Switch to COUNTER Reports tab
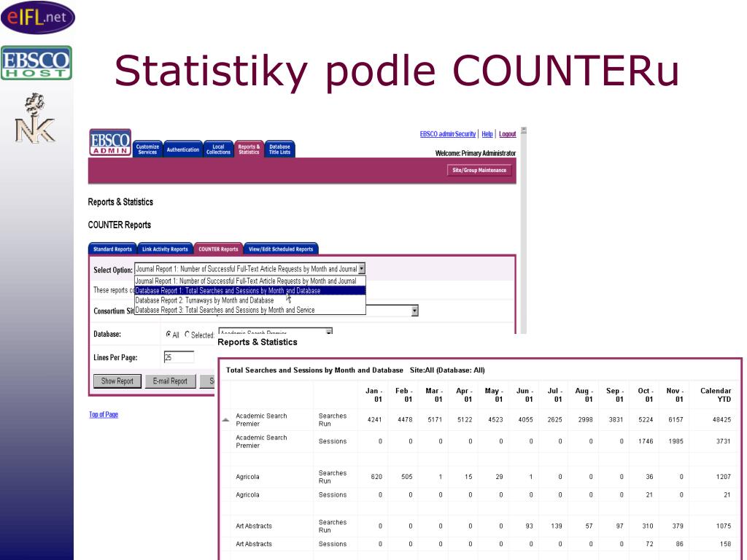The width and height of the screenshot is (747, 560). point(218,249)
